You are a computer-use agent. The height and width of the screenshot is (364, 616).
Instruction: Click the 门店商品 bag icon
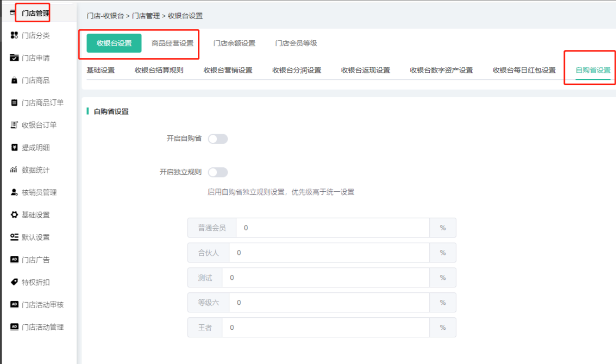pos(14,80)
